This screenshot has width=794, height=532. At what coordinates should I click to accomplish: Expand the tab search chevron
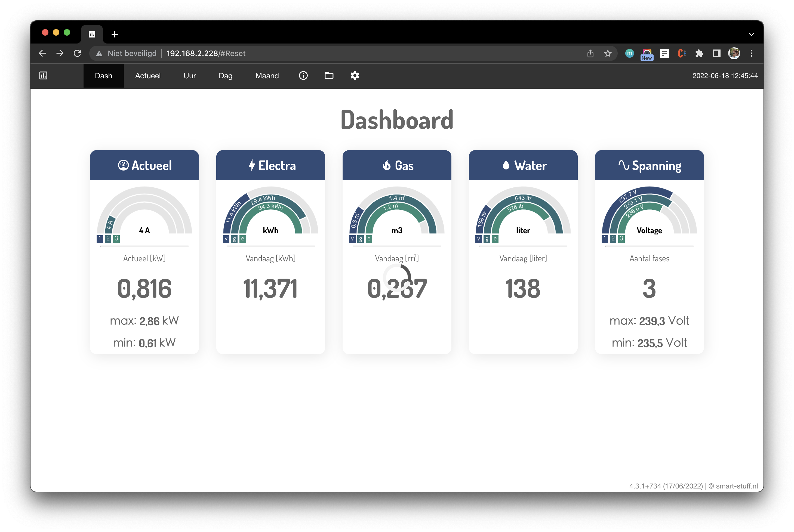click(x=751, y=34)
